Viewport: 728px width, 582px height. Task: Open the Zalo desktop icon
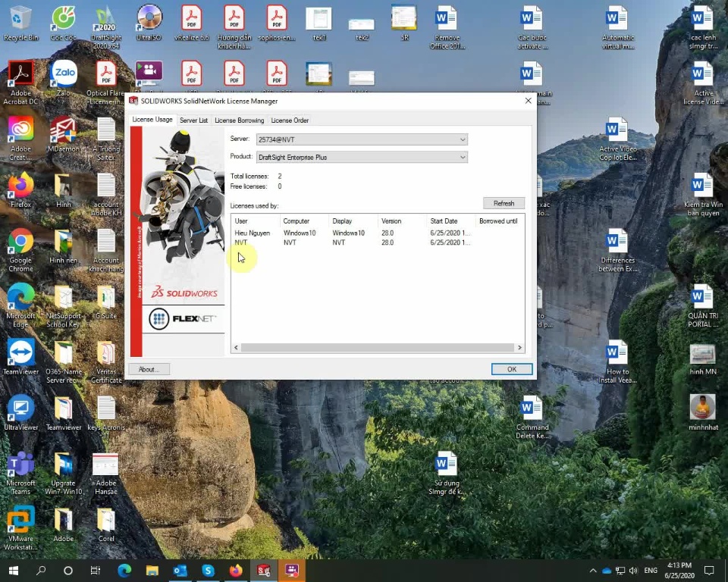pos(64,79)
